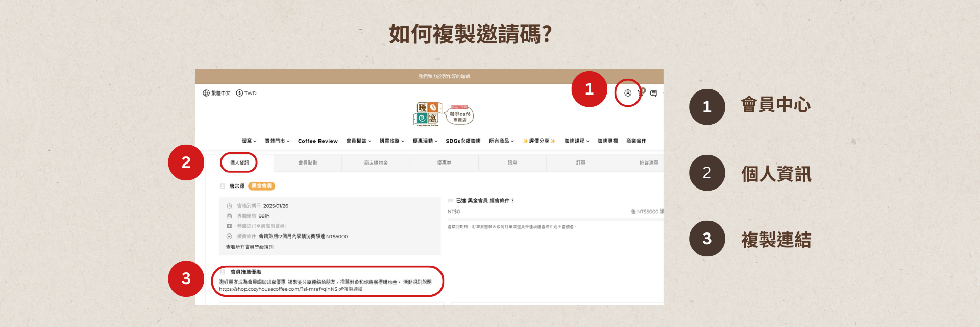Screen dimensions: 980x327
Task: Click the 查看所有會員等級規則 link
Action: pos(250,247)
